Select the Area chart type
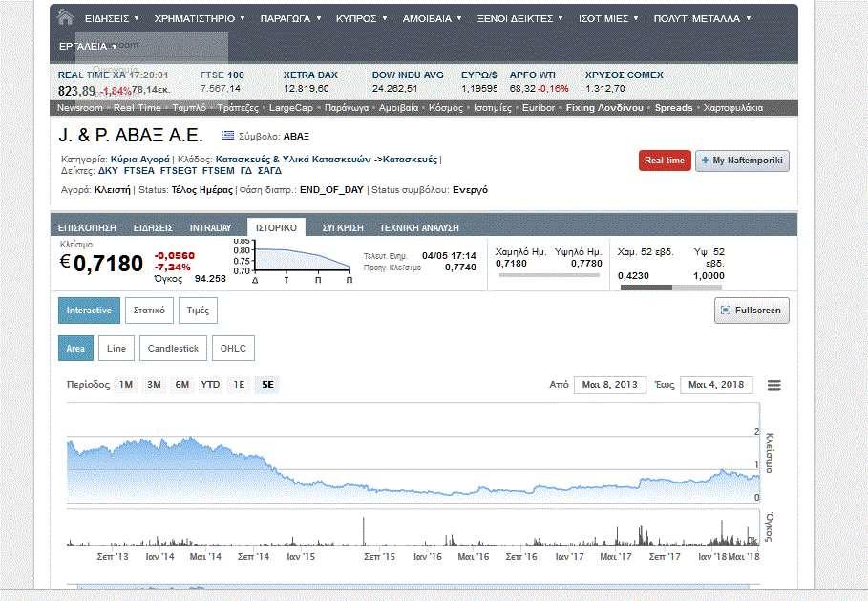The image size is (868, 601). tap(75, 349)
